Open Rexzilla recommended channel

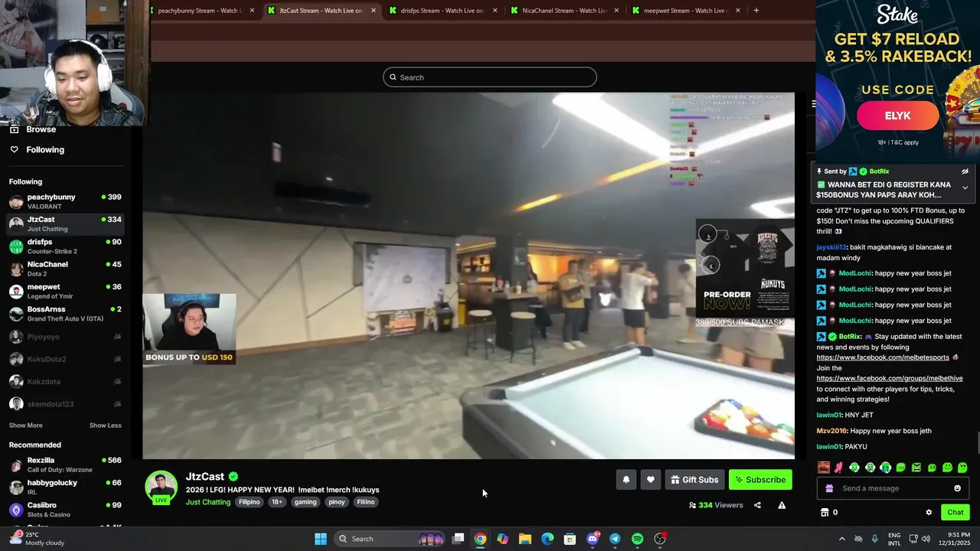tap(65, 465)
